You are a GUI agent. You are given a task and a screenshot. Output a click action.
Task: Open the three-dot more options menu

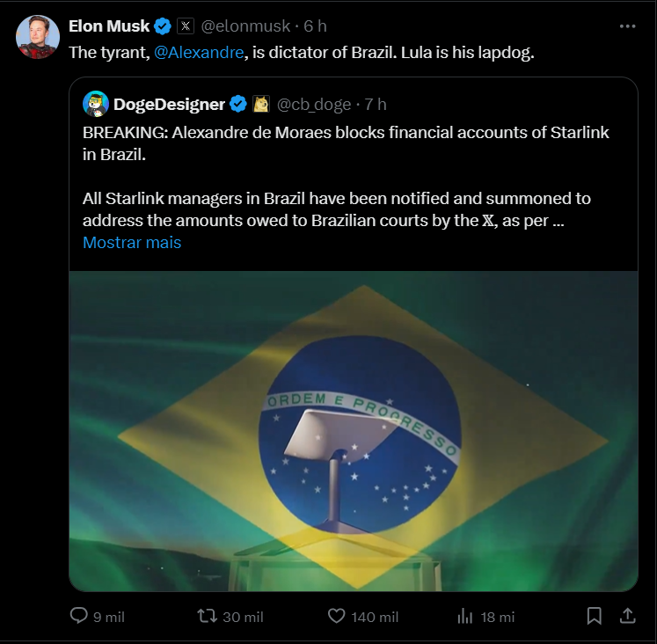627,26
